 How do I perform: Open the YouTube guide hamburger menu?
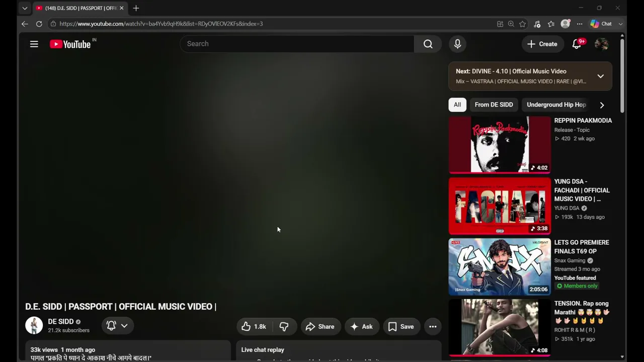click(34, 44)
